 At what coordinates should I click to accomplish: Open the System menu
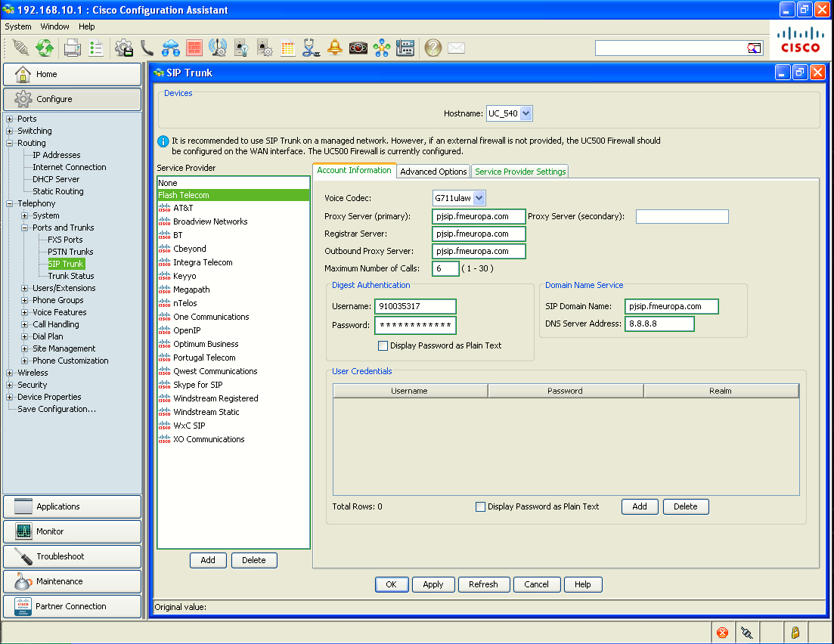pos(18,26)
